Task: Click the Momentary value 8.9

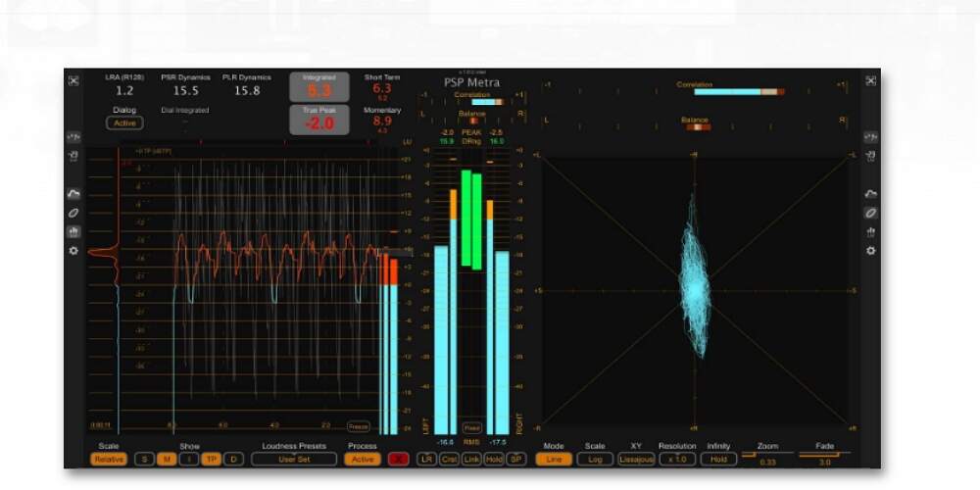Action: [x=382, y=122]
